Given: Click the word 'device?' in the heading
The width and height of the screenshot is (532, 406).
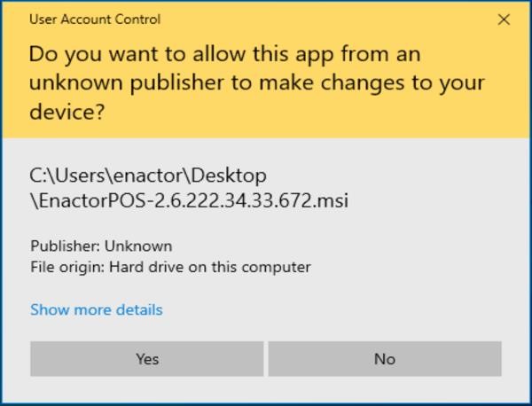Looking at the screenshot, I should (67, 114).
